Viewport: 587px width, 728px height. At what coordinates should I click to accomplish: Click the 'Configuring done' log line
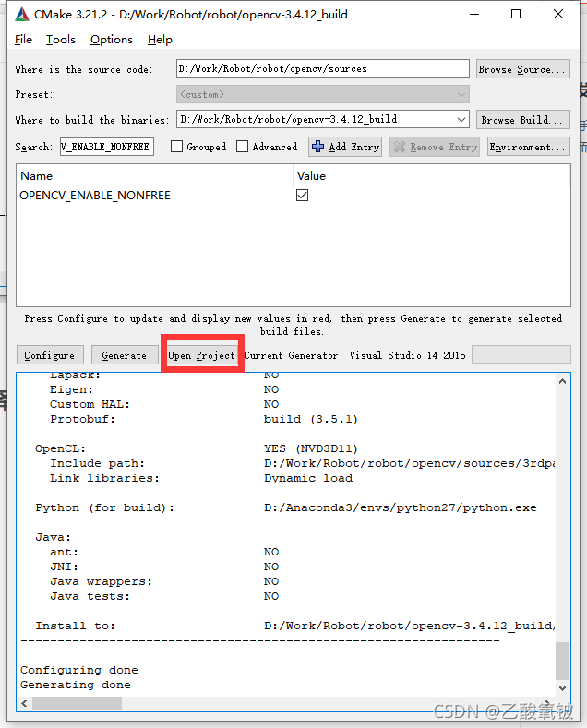79,670
